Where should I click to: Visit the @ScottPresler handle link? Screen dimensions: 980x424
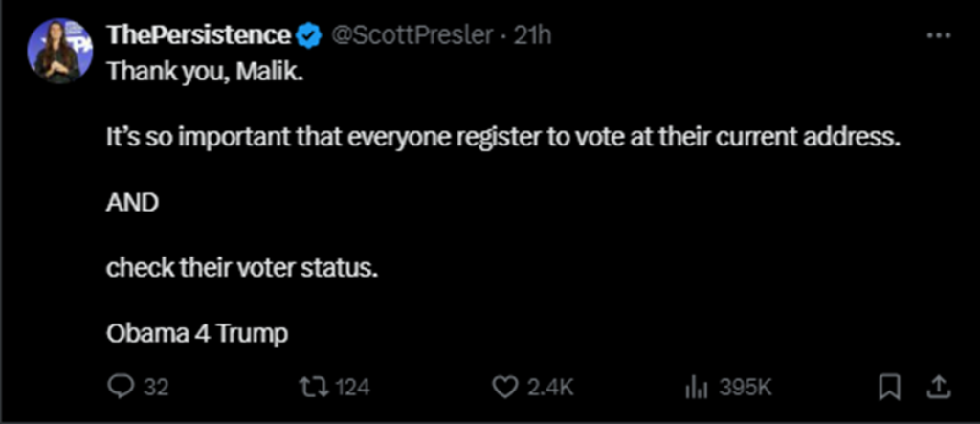(412, 36)
